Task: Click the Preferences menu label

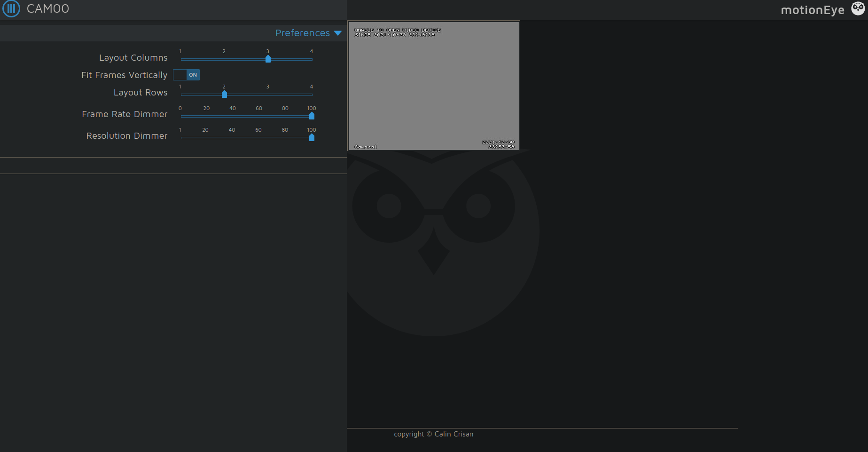Action: pos(303,33)
